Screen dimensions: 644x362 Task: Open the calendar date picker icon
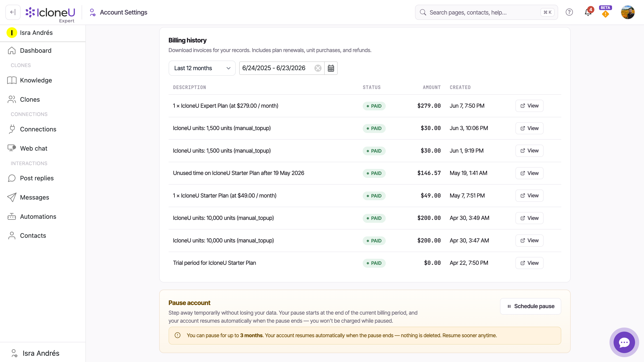coord(331,68)
